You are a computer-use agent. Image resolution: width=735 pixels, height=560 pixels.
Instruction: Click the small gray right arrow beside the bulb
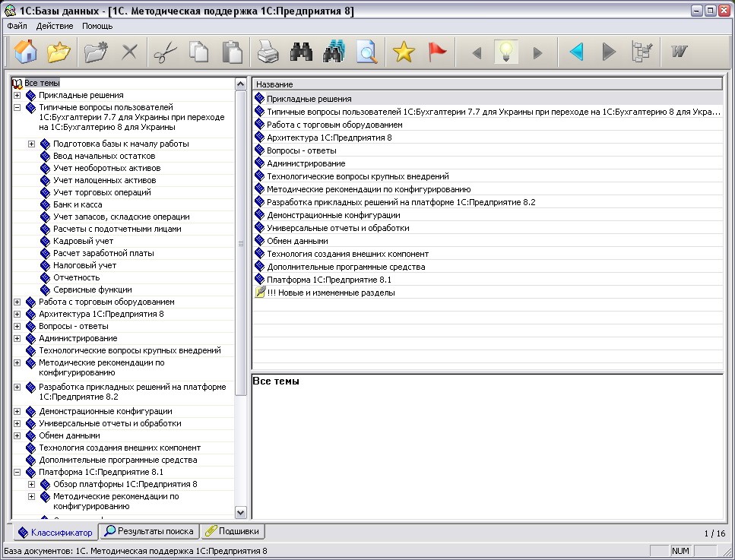(537, 53)
